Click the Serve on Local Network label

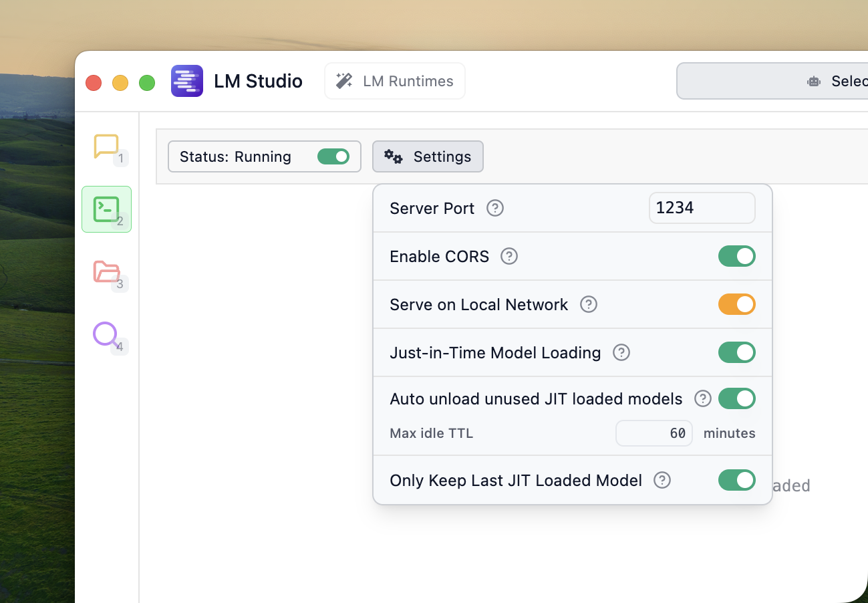point(479,304)
